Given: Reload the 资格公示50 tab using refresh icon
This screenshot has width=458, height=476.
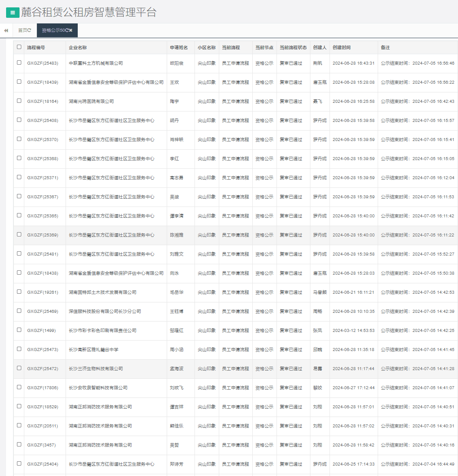Looking at the screenshot, I should pyautogui.click(x=67, y=30).
